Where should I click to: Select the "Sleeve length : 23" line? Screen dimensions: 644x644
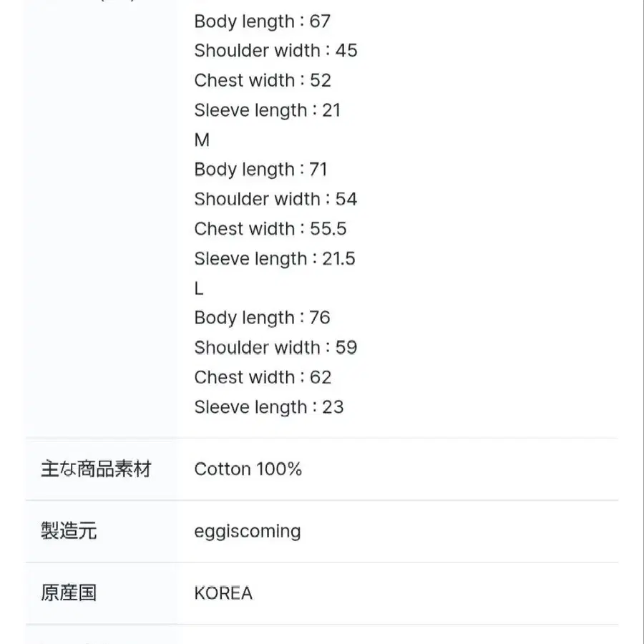[x=269, y=407]
